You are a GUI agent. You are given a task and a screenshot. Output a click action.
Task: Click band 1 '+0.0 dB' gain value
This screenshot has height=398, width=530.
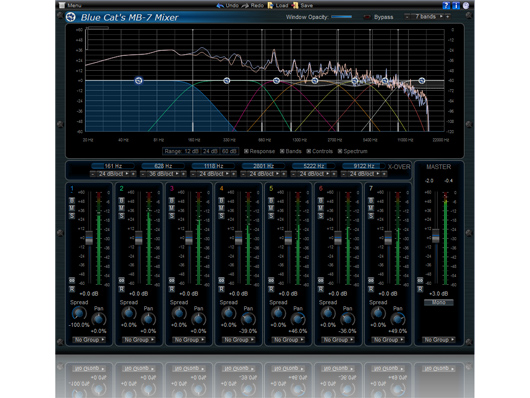[89, 294]
